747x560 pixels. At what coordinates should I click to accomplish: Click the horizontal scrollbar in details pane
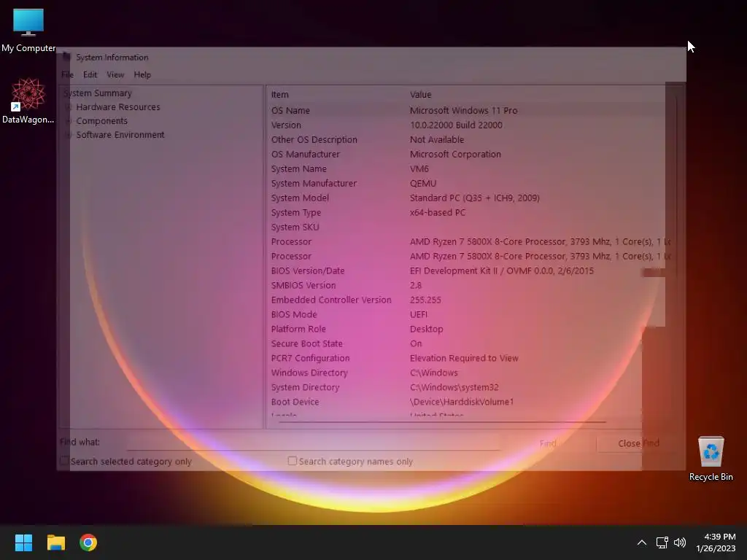442,422
